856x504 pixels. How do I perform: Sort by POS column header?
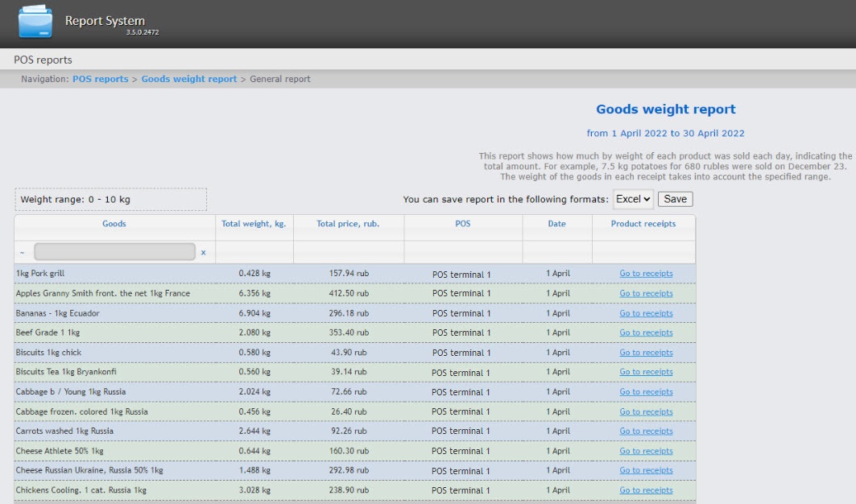pos(462,224)
